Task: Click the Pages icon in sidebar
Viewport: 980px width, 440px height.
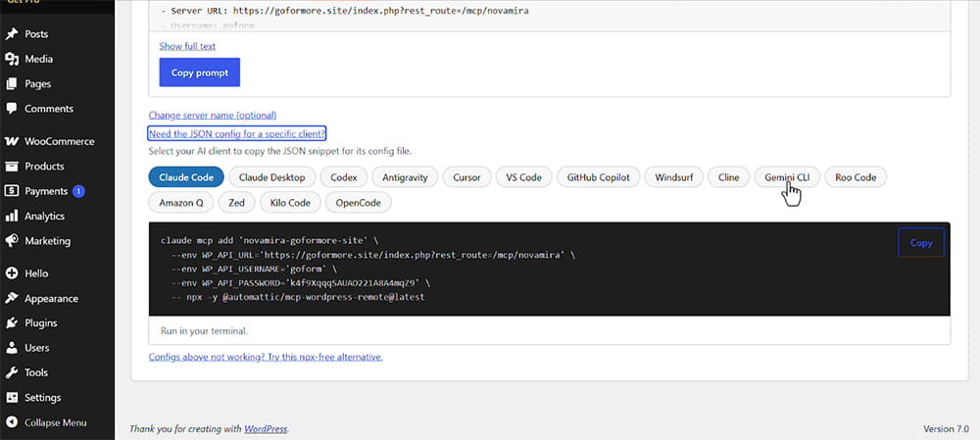Action: pos(12,83)
